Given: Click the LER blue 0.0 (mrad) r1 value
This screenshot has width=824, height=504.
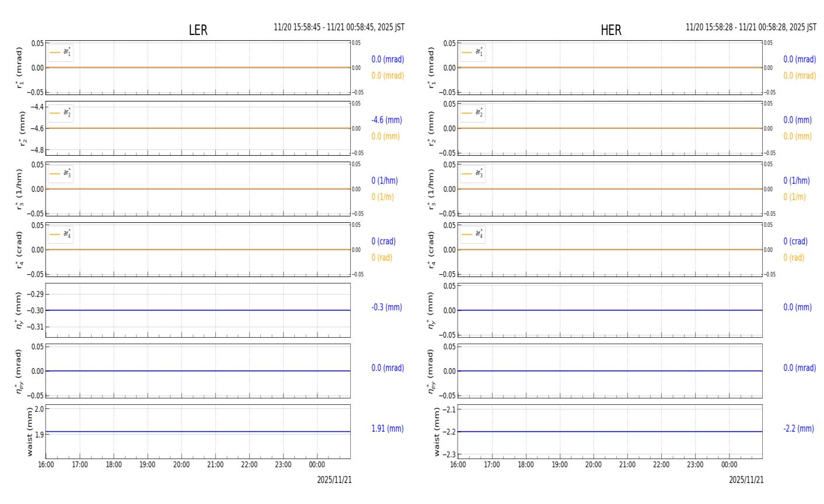Looking at the screenshot, I should coord(387,60).
